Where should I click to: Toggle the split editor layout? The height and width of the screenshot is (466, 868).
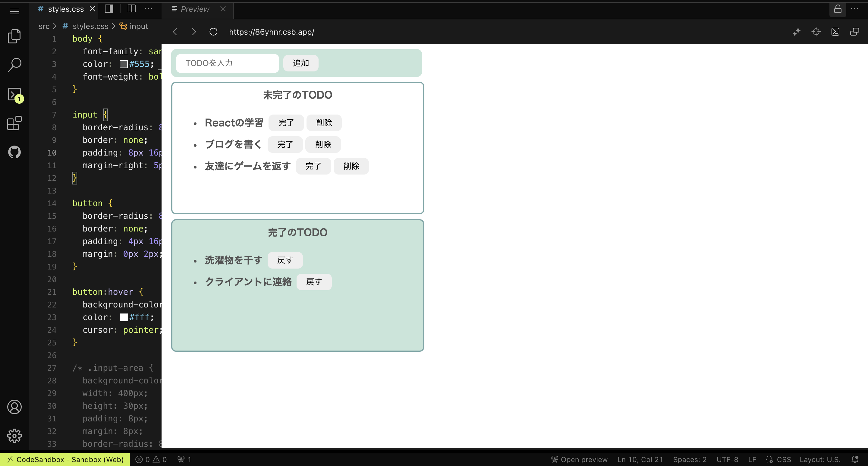pyautogui.click(x=131, y=9)
